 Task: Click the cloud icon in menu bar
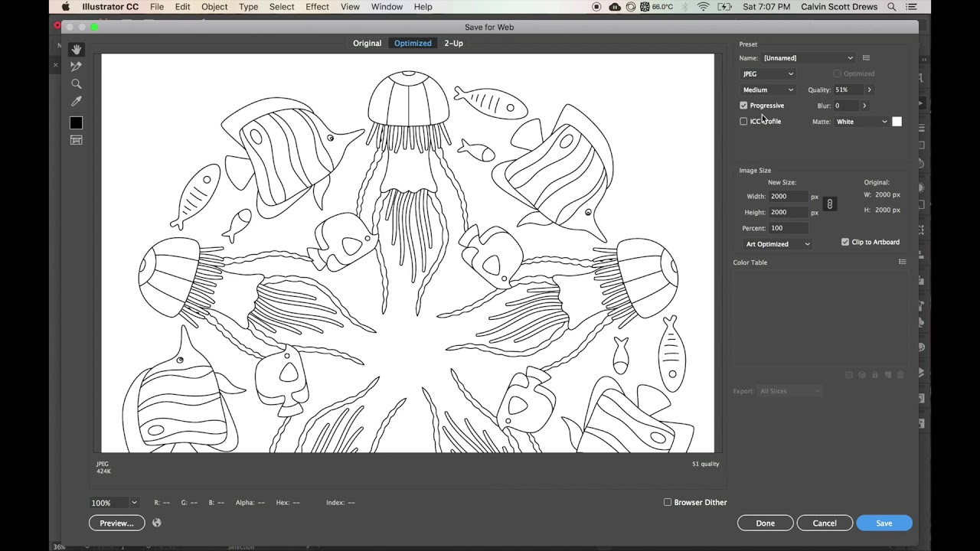coord(615,7)
